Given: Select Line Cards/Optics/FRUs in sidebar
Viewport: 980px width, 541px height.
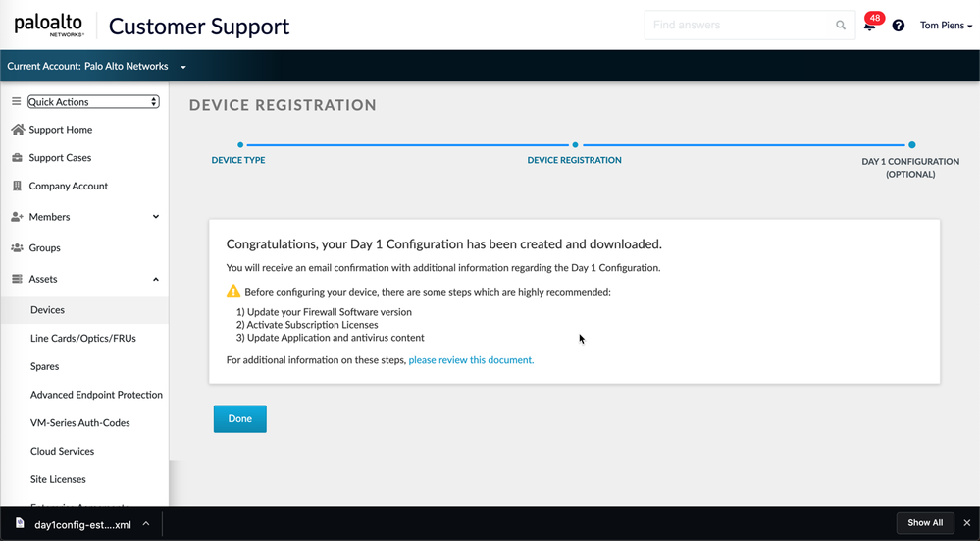Looking at the screenshot, I should pyautogui.click(x=83, y=339).
